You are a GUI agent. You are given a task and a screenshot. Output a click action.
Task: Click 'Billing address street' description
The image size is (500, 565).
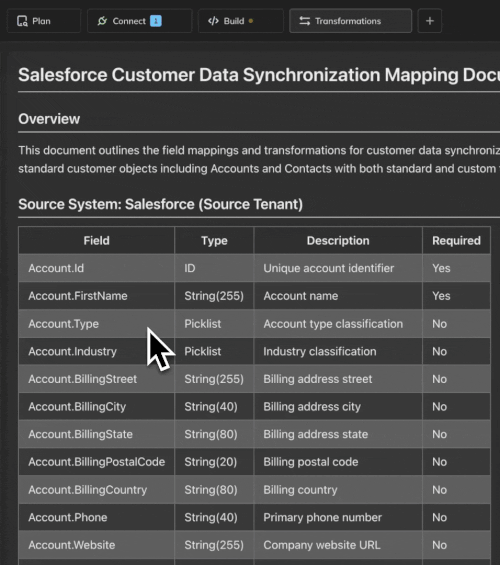point(338,379)
